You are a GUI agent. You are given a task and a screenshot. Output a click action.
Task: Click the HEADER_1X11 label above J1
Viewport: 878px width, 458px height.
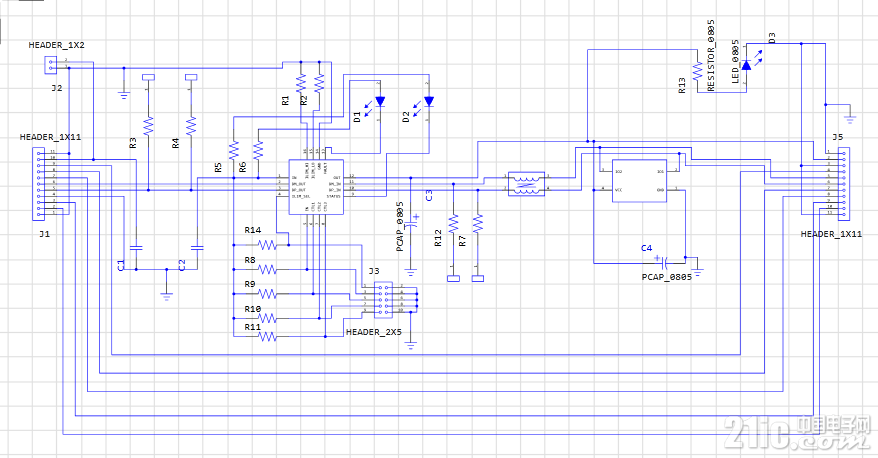click(50, 137)
